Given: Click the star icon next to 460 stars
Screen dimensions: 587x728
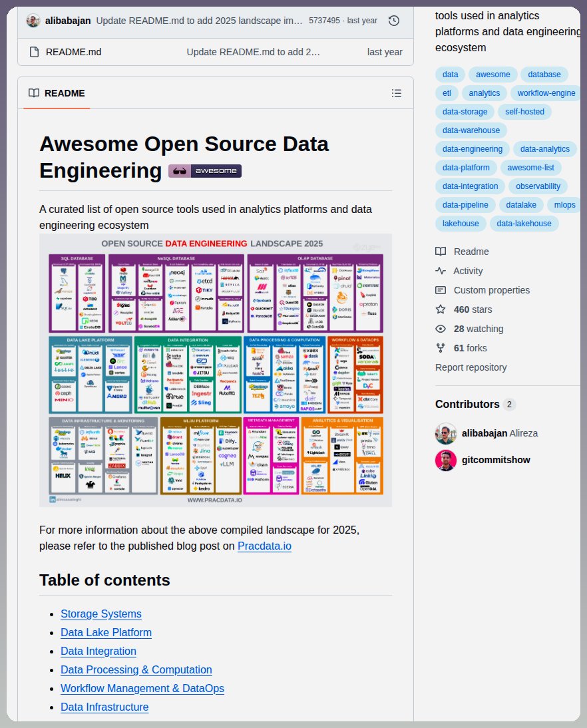Looking at the screenshot, I should click(x=441, y=309).
